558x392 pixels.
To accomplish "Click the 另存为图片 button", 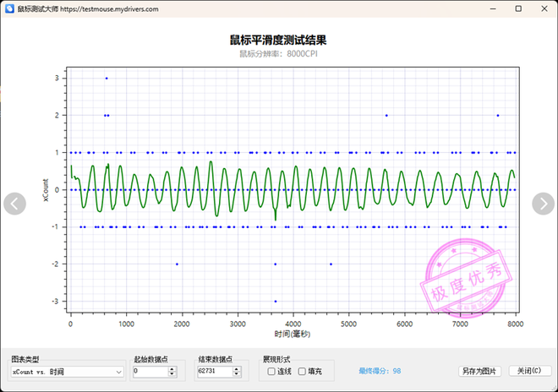I will click(480, 371).
